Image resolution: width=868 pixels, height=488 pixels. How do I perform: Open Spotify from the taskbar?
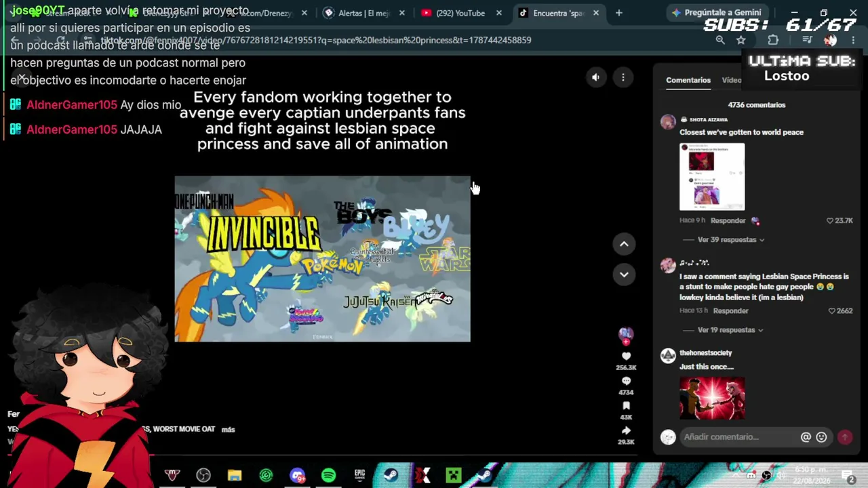328,475
